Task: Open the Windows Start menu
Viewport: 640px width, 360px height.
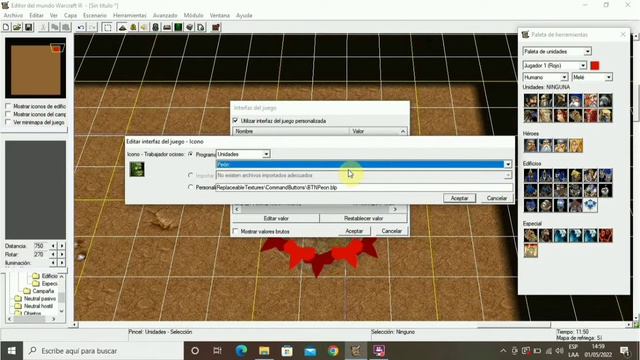Action: 11,351
